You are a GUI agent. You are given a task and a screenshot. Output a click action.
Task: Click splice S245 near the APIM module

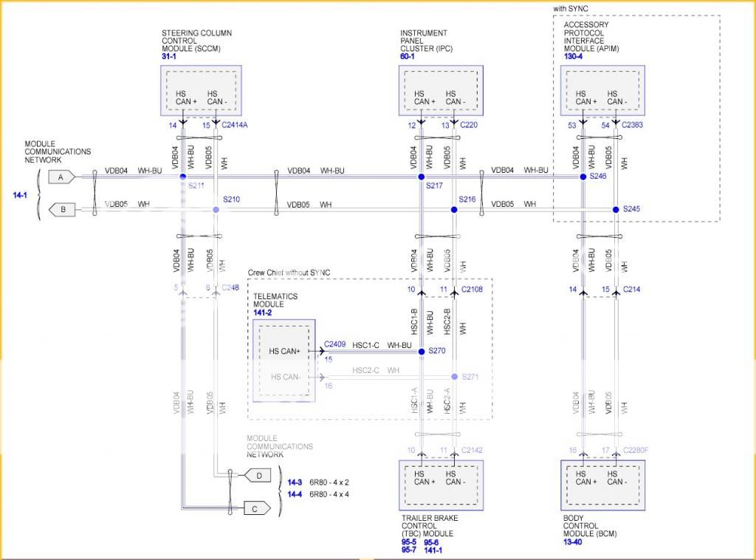(615, 209)
